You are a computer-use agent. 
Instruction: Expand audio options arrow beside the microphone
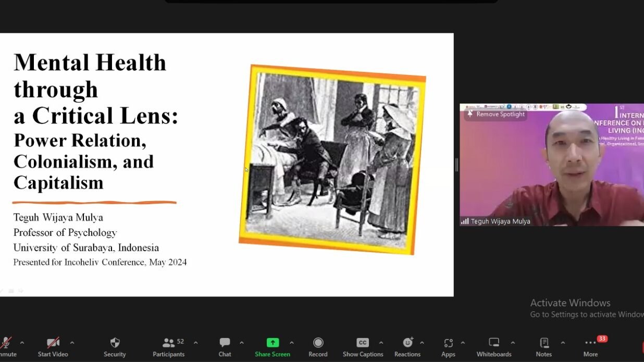22,343
